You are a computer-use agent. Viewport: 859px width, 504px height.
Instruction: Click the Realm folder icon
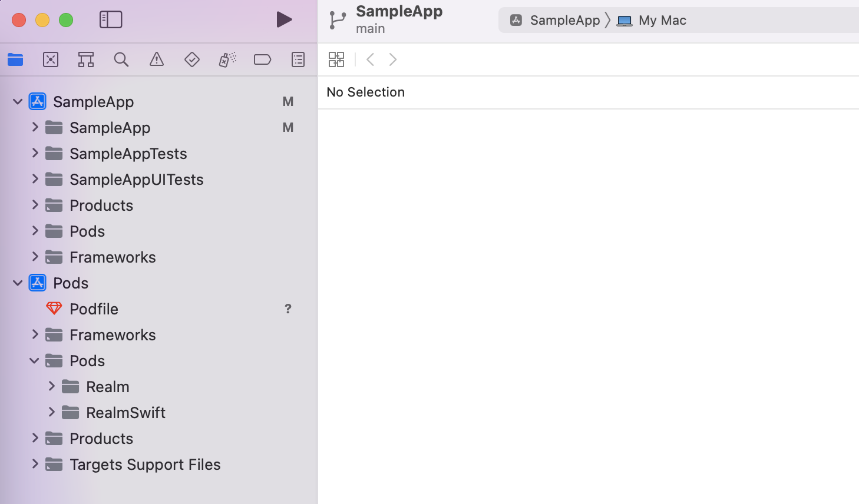pos(71,386)
